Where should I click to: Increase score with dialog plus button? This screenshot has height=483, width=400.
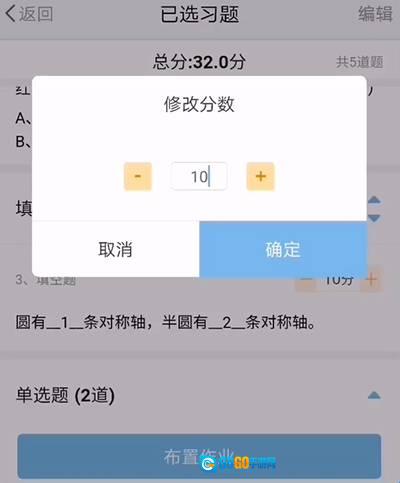coord(261,176)
